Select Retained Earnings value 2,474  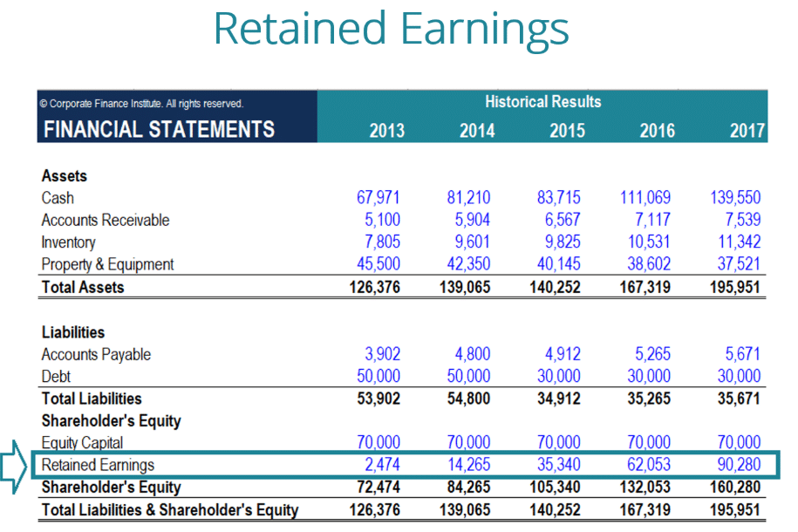tap(382, 465)
